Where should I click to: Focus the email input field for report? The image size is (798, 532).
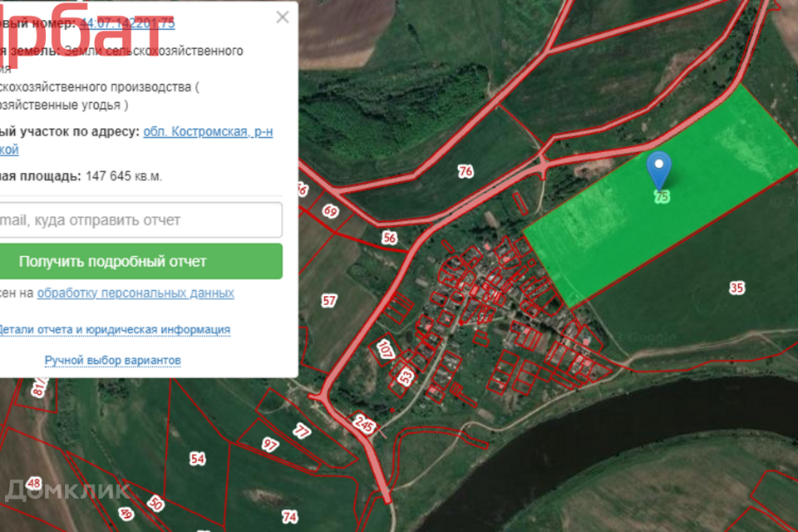click(x=137, y=220)
